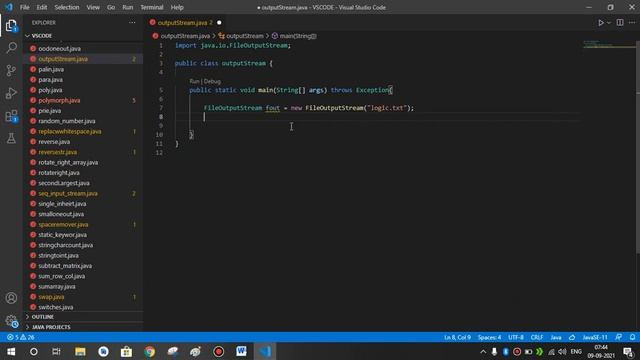Open the Help menu

click(x=177, y=7)
